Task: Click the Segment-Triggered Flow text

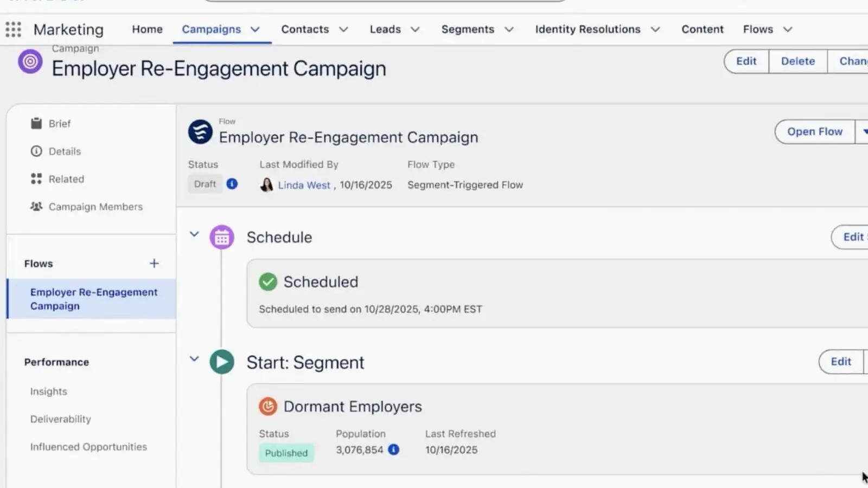Action: 465,185
